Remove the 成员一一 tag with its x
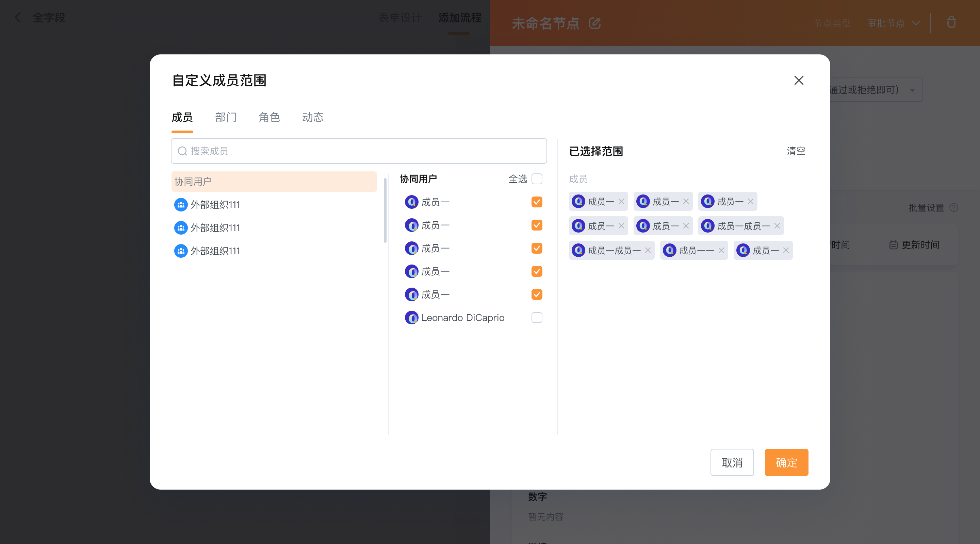 [x=721, y=250]
